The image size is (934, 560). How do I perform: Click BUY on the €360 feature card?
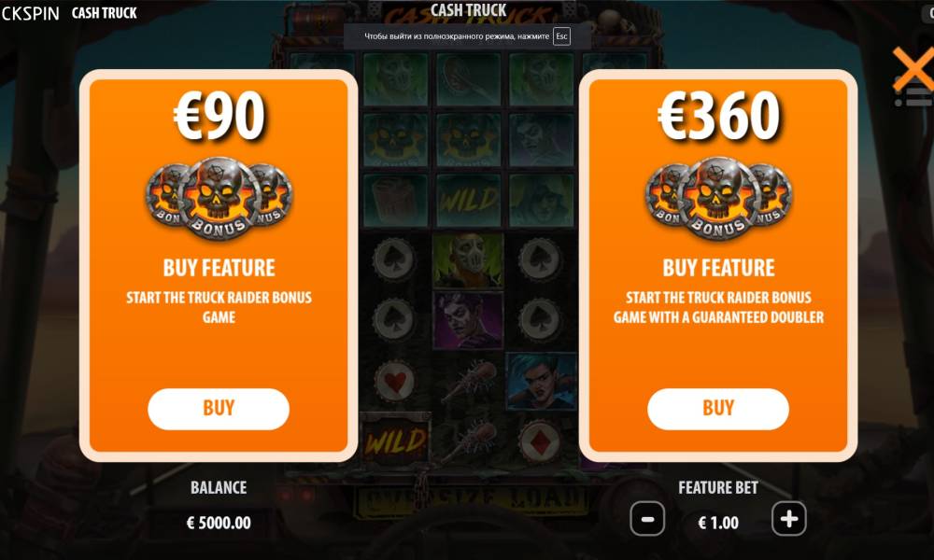(717, 409)
